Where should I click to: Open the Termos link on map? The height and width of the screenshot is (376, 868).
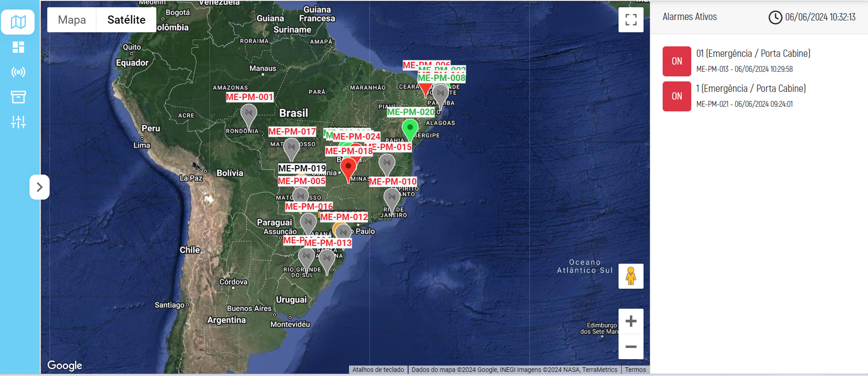click(635, 370)
